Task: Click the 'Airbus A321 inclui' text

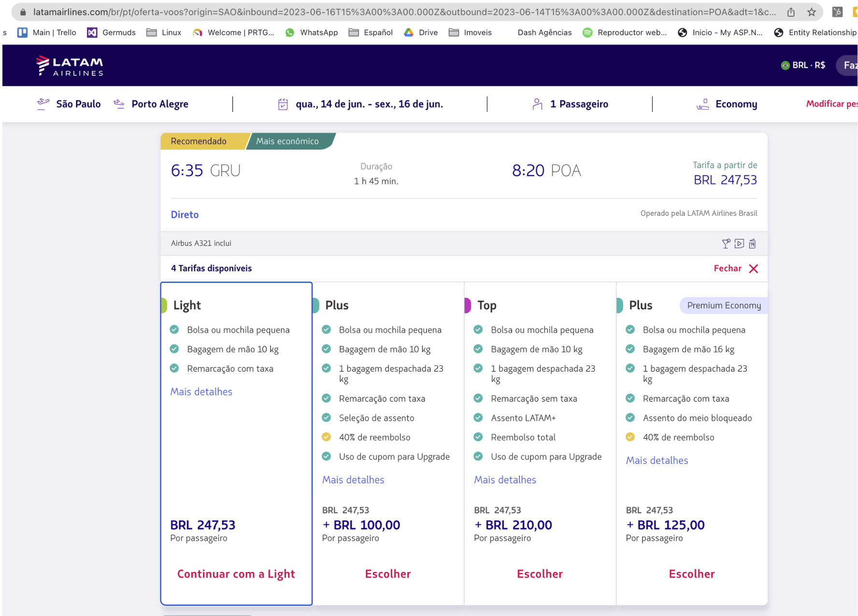Action: [201, 243]
